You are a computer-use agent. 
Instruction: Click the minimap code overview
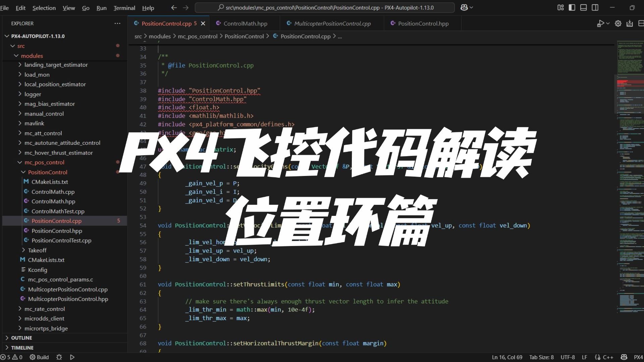pos(630,178)
